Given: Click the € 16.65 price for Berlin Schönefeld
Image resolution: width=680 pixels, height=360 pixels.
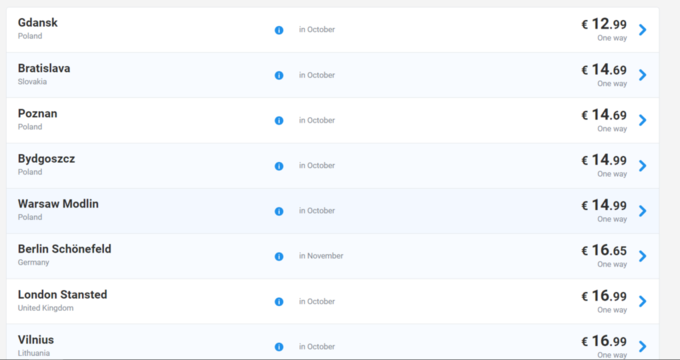Looking at the screenshot, I should point(604,250).
